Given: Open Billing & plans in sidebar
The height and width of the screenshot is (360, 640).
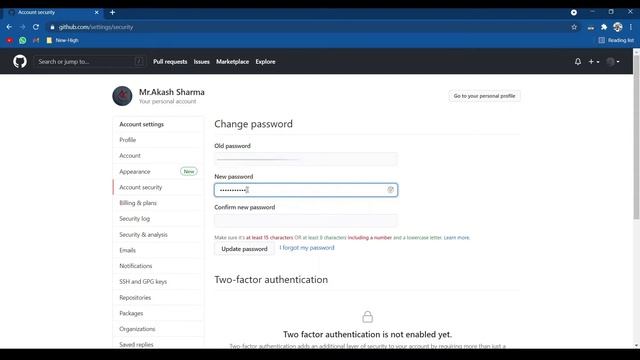Looking at the screenshot, I should point(158,203).
